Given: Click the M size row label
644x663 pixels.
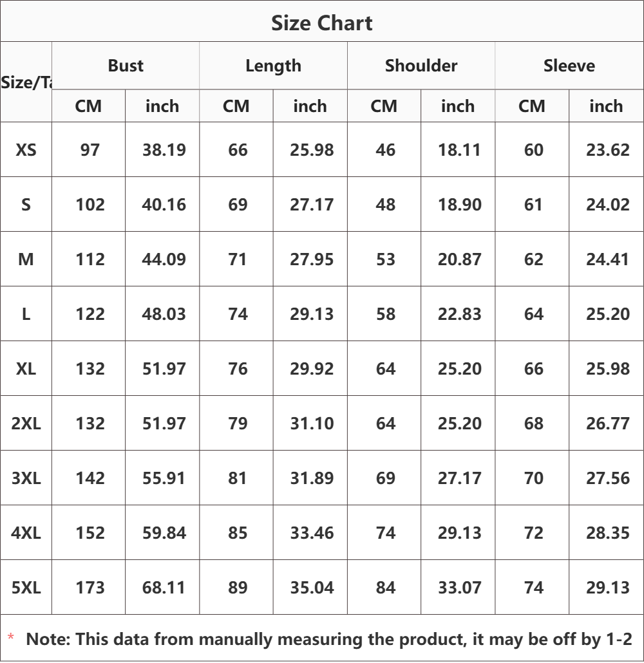Looking at the screenshot, I should coord(26,259).
